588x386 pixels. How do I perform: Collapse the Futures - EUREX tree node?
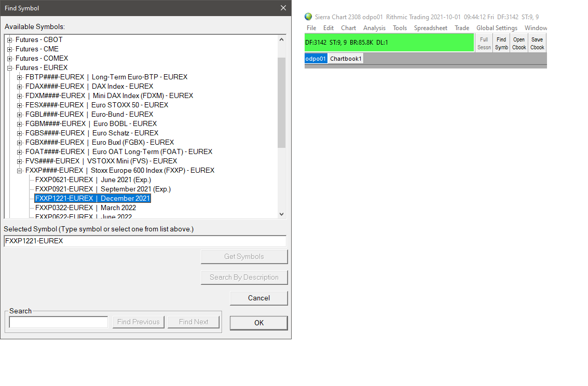10,68
